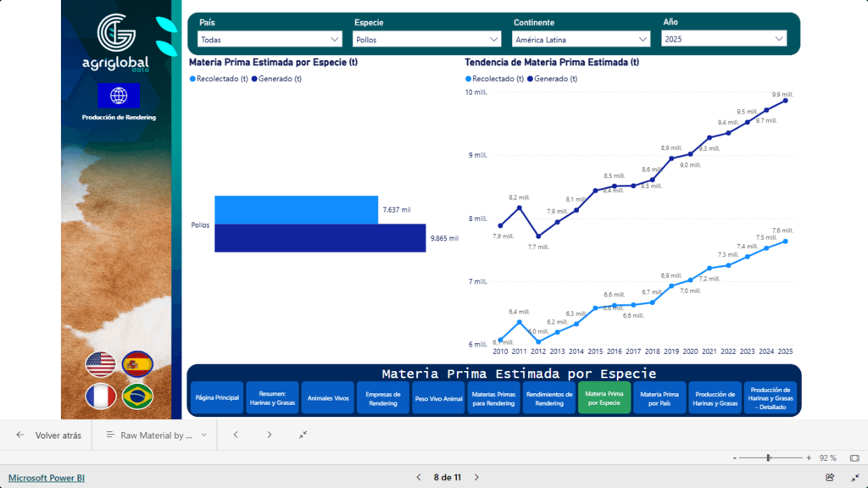The width and height of the screenshot is (868, 488).
Task: Toggle the Generado (t) legend in trend chart
Action: tap(553, 79)
